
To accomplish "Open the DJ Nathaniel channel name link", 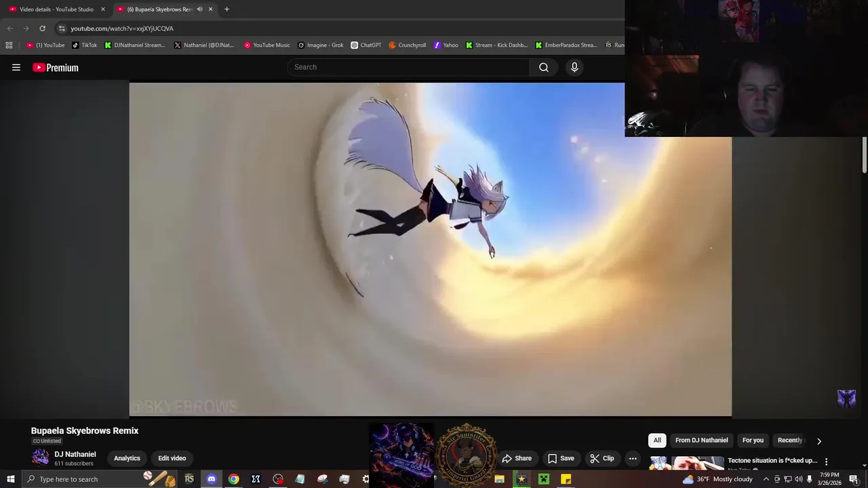I will tap(75, 454).
